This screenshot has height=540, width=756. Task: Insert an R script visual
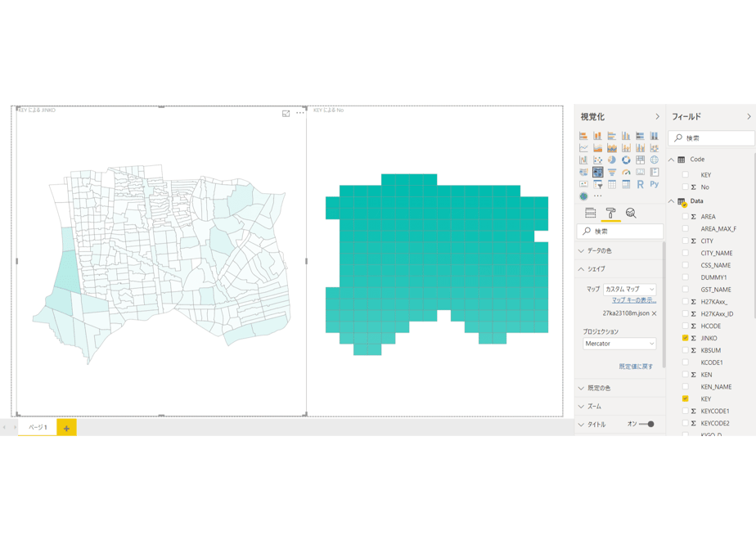(x=640, y=184)
